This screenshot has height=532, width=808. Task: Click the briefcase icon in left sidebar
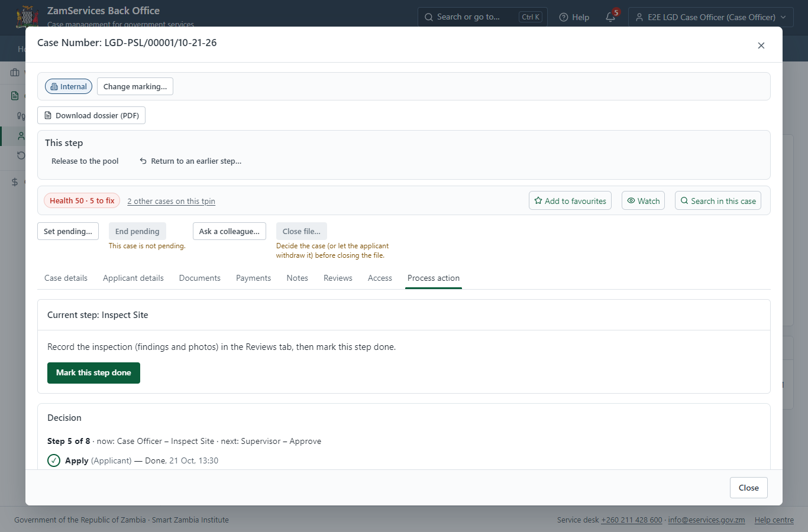[x=15, y=72]
